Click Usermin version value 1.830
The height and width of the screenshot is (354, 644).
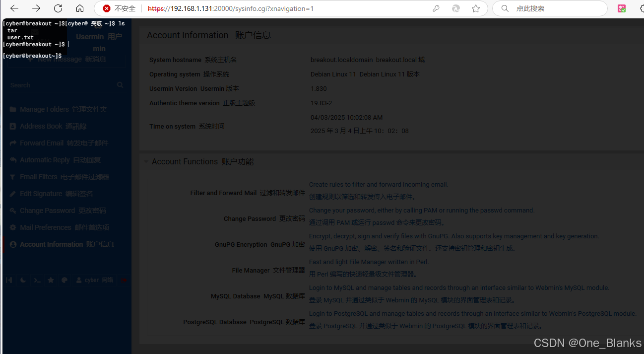[x=319, y=88]
